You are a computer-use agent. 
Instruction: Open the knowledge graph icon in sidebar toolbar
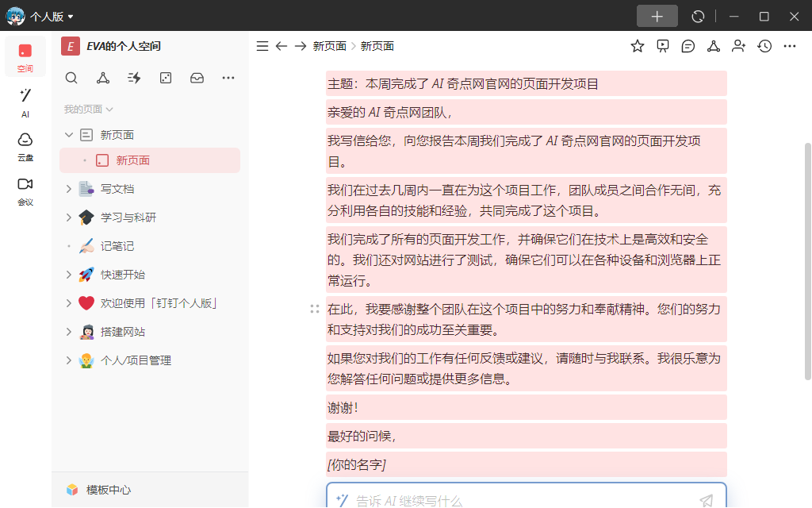point(103,79)
